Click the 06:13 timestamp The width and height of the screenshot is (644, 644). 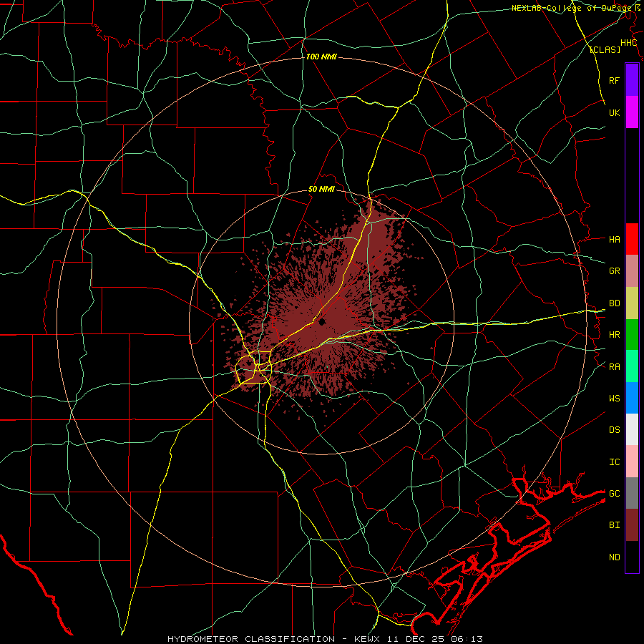click(x=466, y=639)
